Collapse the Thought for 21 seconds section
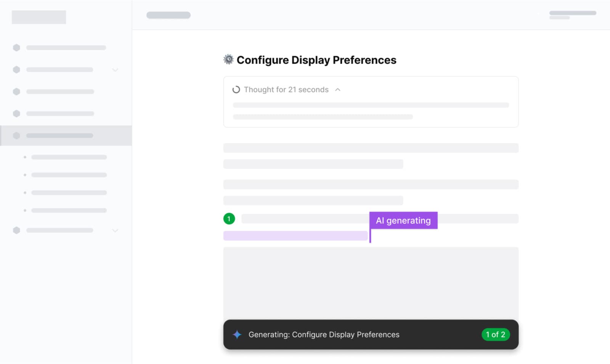 click(338, 89)
